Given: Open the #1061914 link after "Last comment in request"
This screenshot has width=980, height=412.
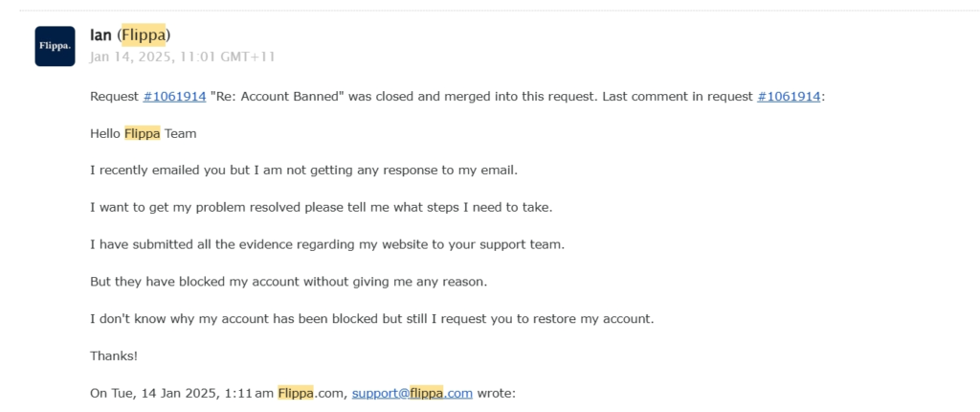Looking at the screenshot, I should coord(789,98).
